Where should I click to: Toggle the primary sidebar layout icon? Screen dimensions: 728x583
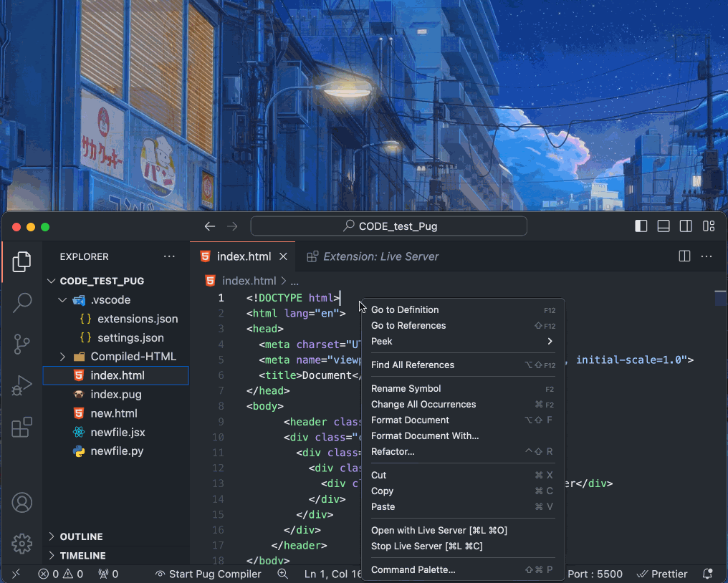click(x=641, y=226)
